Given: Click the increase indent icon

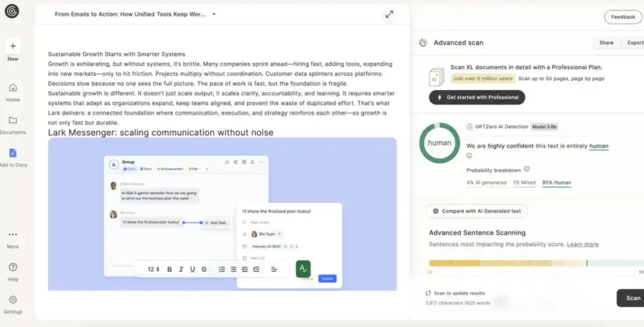Looking at the screenshot, I should (x=257, y=270).
